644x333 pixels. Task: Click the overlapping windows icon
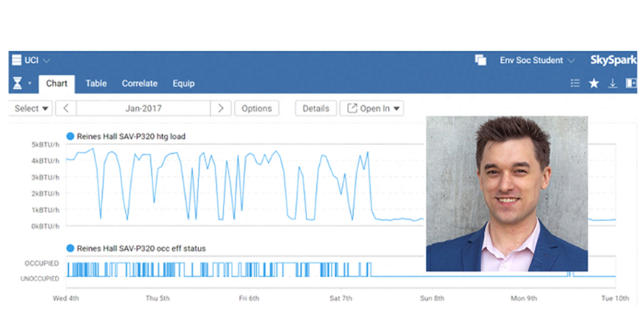[480, 60]
